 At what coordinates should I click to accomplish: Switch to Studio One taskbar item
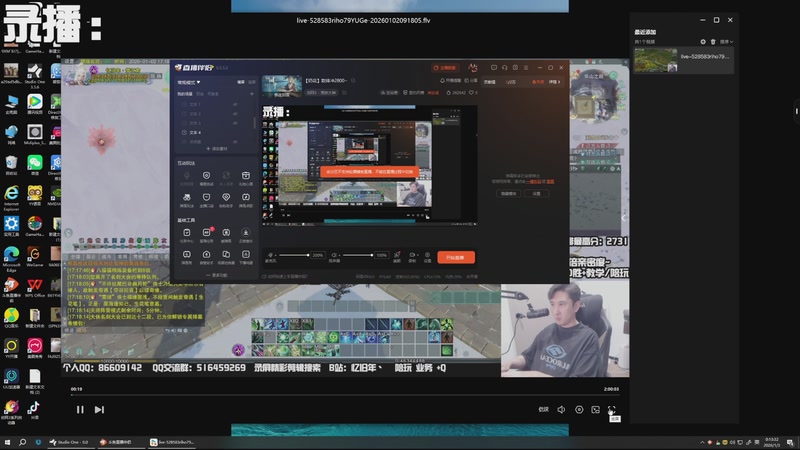[x=69, y=442]
